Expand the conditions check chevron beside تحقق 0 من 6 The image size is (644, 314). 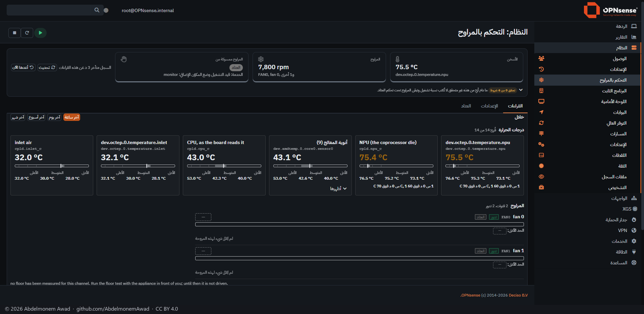pos(521,90)
